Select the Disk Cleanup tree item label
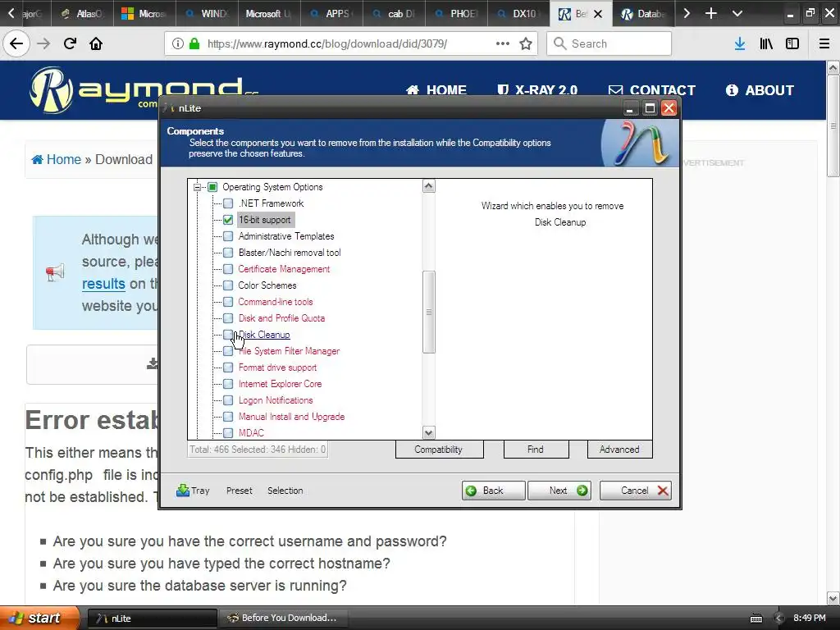 [264, 335]
